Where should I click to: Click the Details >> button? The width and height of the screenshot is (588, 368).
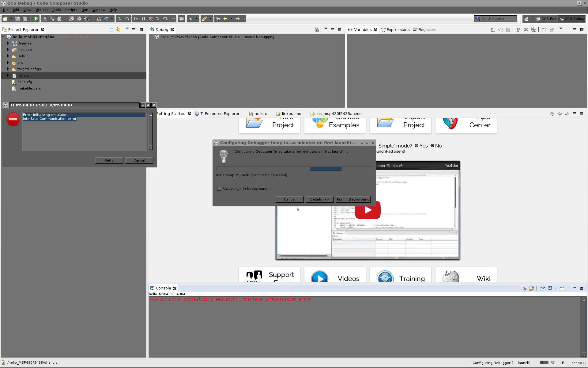tap(319, 199)
